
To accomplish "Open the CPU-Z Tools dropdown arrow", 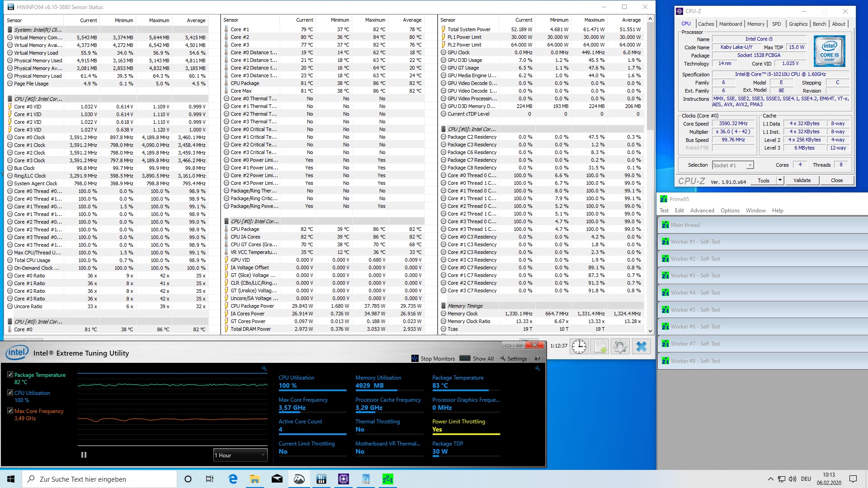I will tap(780, 180).
